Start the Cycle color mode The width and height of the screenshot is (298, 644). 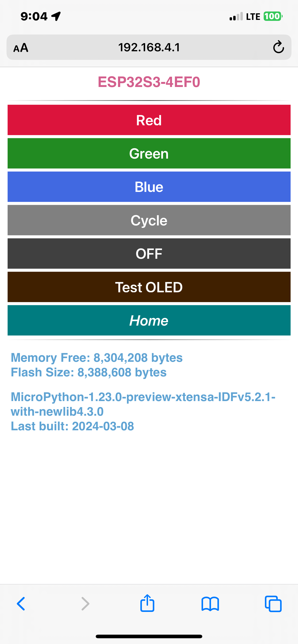click(149, 220)
